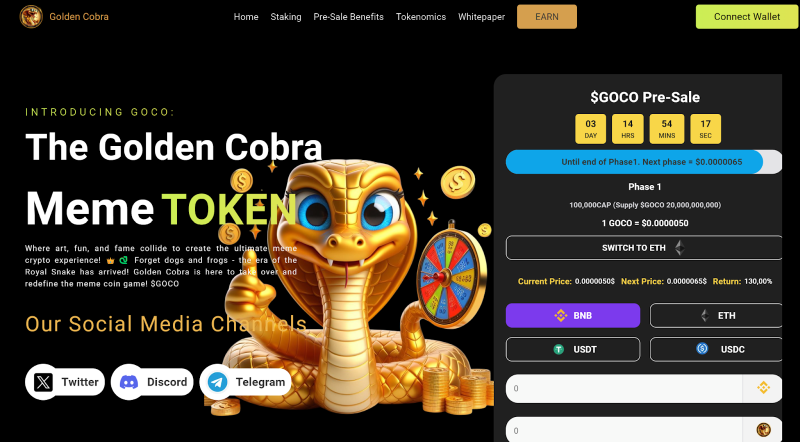Open the Discord icon link
This screenshot has width=800, height=442.
point(129,382)
